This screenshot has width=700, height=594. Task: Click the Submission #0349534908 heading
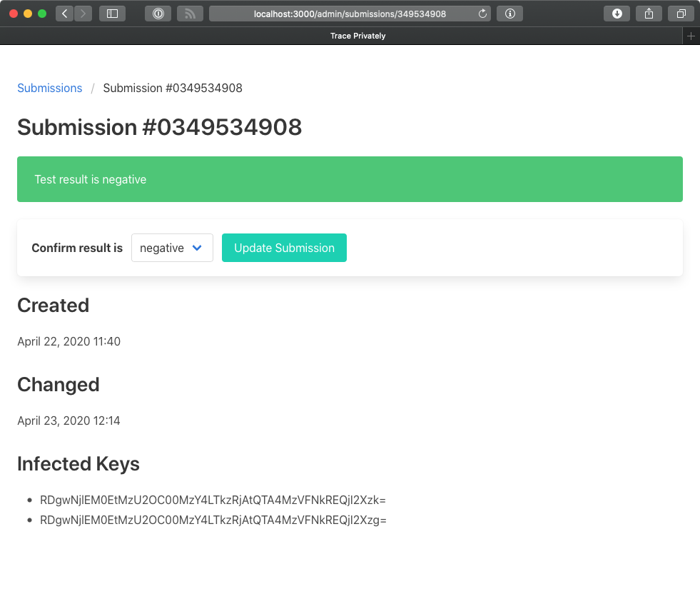tap(159, 127)
